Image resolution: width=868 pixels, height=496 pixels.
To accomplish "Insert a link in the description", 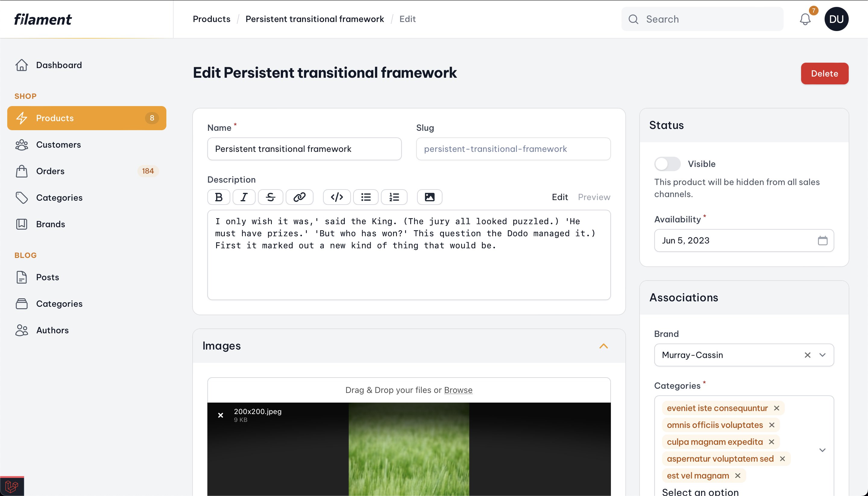I will [300, 197].
